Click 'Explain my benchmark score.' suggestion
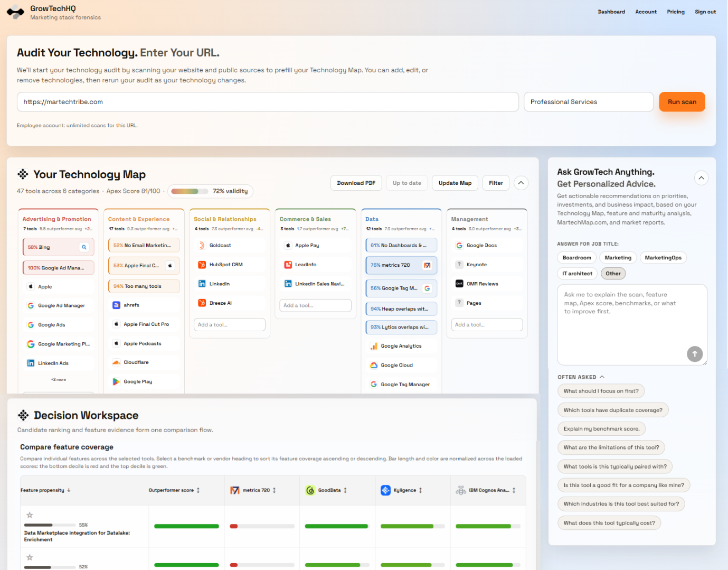The image size is (728, 570). pyautogui.click(x=601, y=429)
